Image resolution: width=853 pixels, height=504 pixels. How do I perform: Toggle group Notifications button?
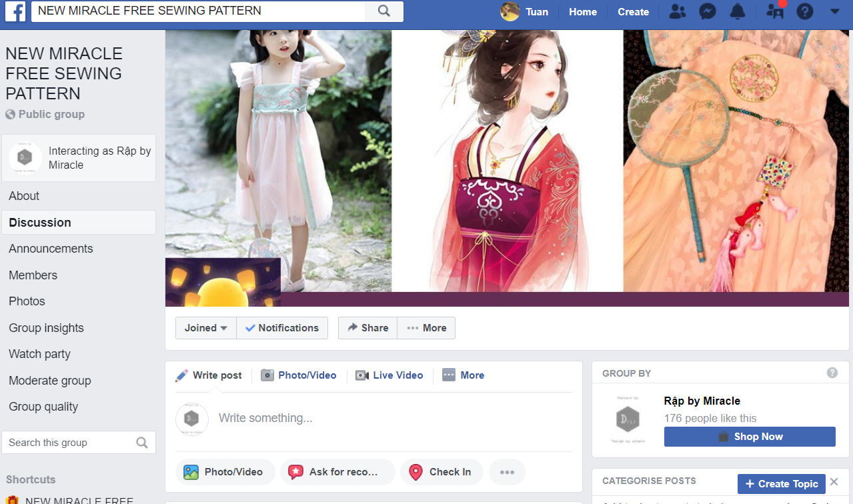pyautogui.click(x=282, y=328)
